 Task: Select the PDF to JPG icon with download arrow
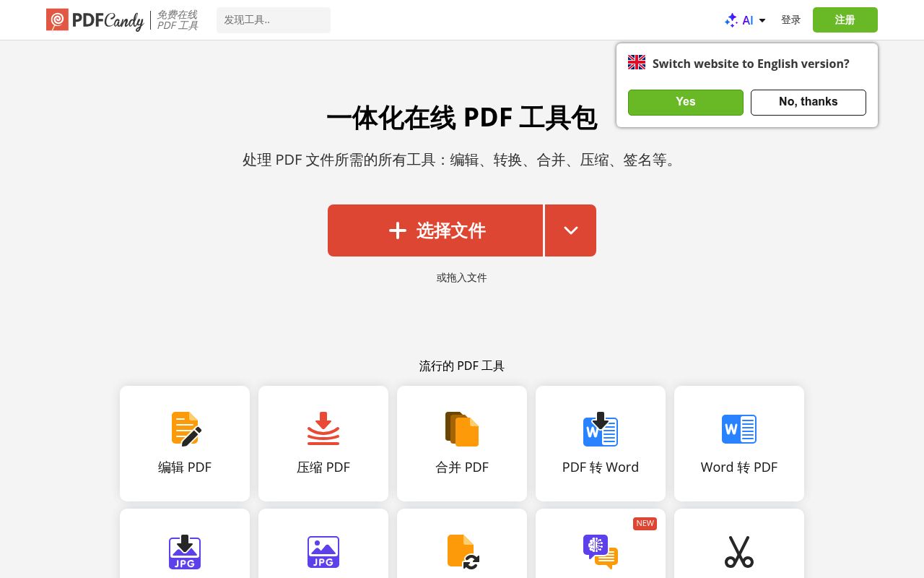coord(185,552)
